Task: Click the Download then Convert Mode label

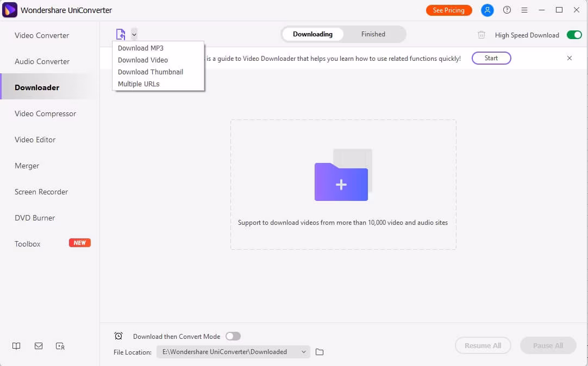Action: click(x=177, y=337)
